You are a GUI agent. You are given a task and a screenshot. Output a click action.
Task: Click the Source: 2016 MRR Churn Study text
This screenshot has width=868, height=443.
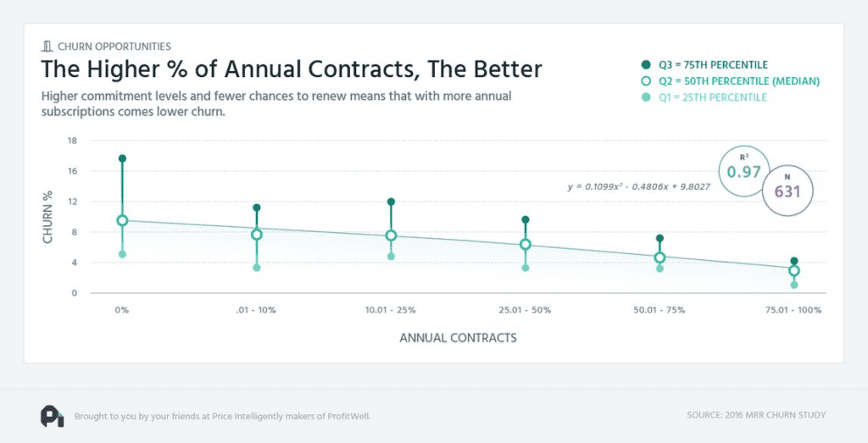pyautogui.click(x=756, y=415)
